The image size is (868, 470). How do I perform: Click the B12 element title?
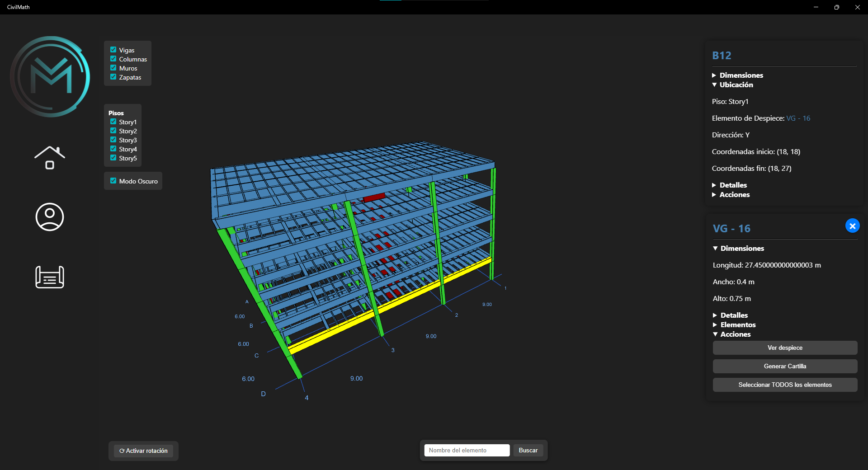click(722, 56)
